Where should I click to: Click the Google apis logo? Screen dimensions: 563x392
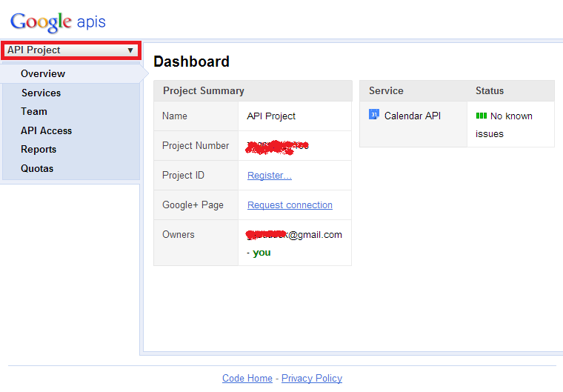[x=58, y=22]
